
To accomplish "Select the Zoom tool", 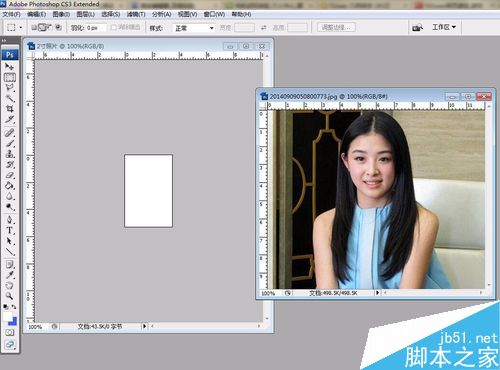I will tap(9, 296).
